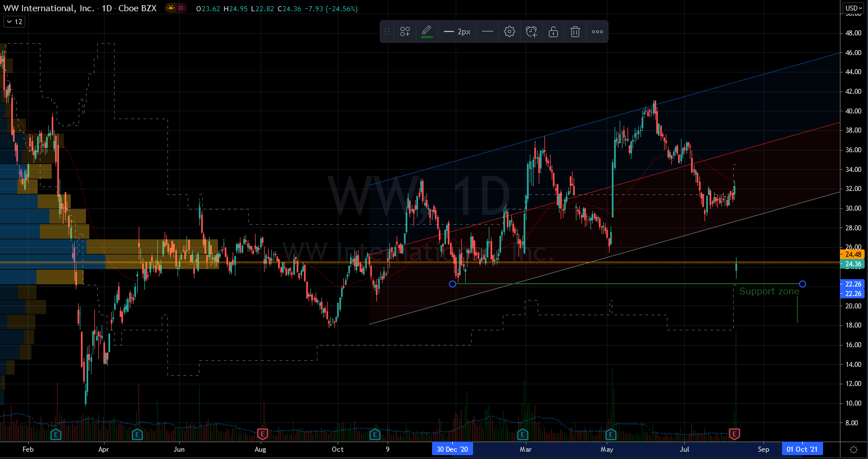Click the earnings marker just right of Feb

[56, 434]
